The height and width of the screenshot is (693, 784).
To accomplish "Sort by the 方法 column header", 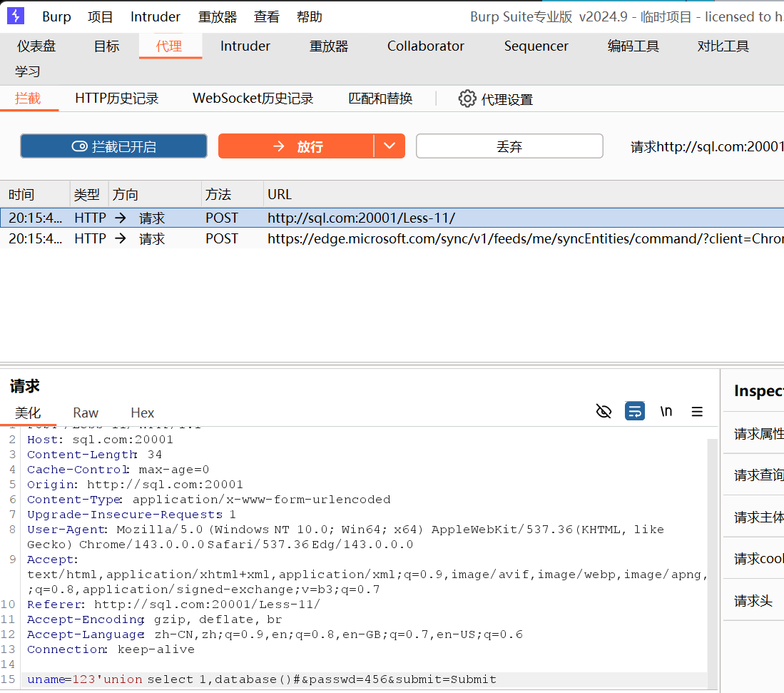I will [x=233, y=194].
